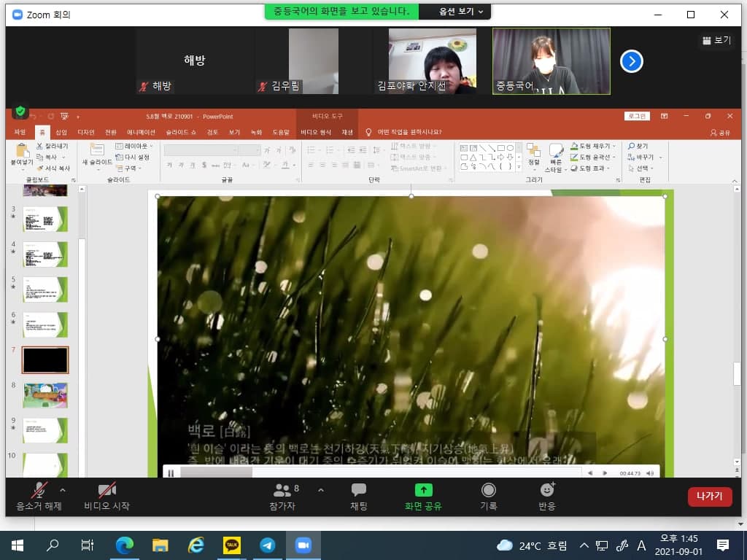This screenshot has width=747, height=560.
Task: Open the 재생 ribbon tab
Action: 347,132
